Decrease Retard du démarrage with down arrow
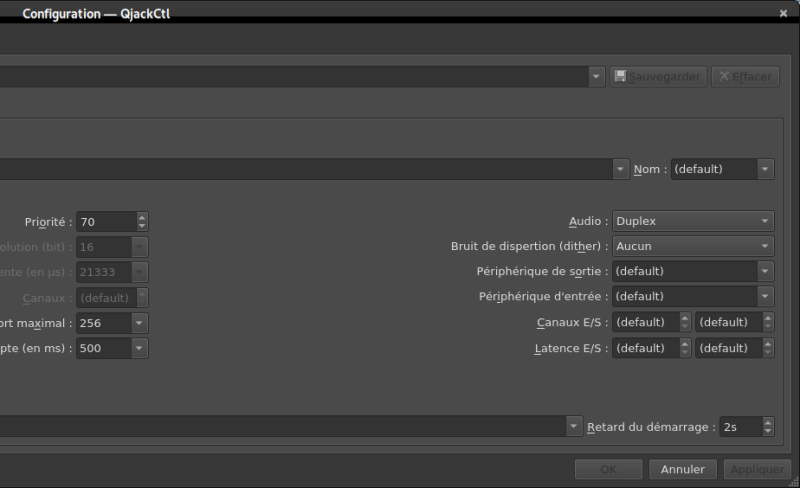This screenshot has width=800, height=488. pos(768,431)
